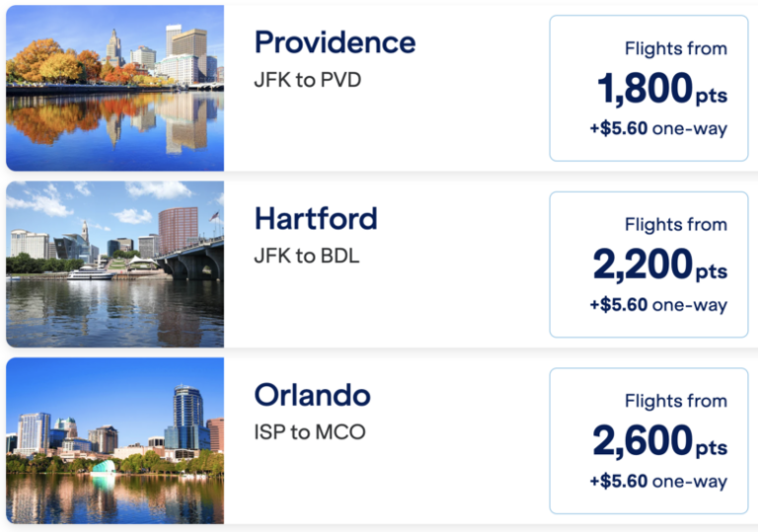The image size is (758, 532).
Task: Open the Hartford riverfront photo
Action: [x=115, y=265]
